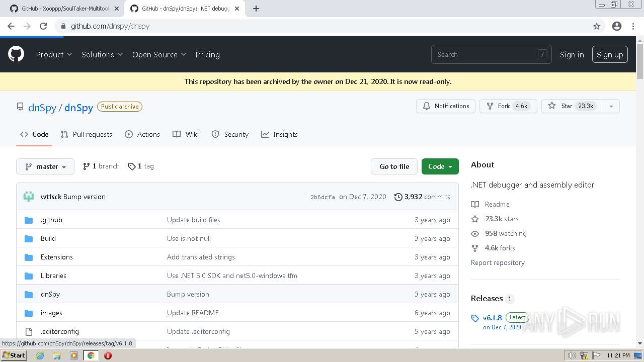
Task: Open Internet Explorer from taskbar
Action: click(x=40, y=355)
